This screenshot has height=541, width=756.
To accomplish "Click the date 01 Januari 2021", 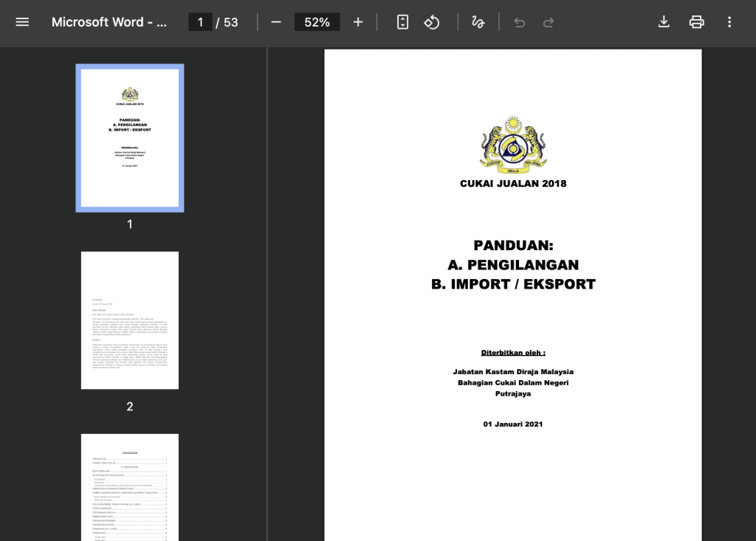I will pyautogui.click(x=513, y=424).
